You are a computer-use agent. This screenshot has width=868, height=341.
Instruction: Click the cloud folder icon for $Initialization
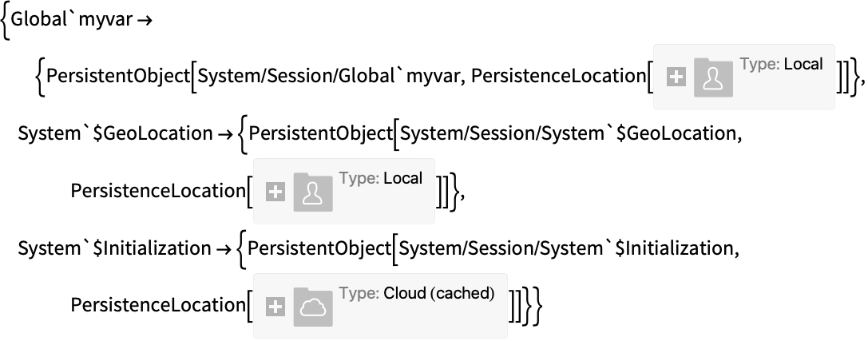(x=313, y=307)
